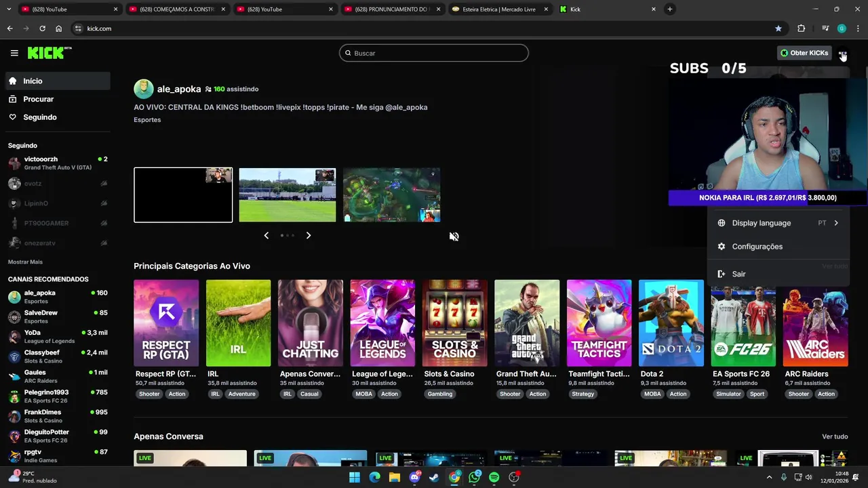Click the Adventure tag under IRL

coord(241,394)
